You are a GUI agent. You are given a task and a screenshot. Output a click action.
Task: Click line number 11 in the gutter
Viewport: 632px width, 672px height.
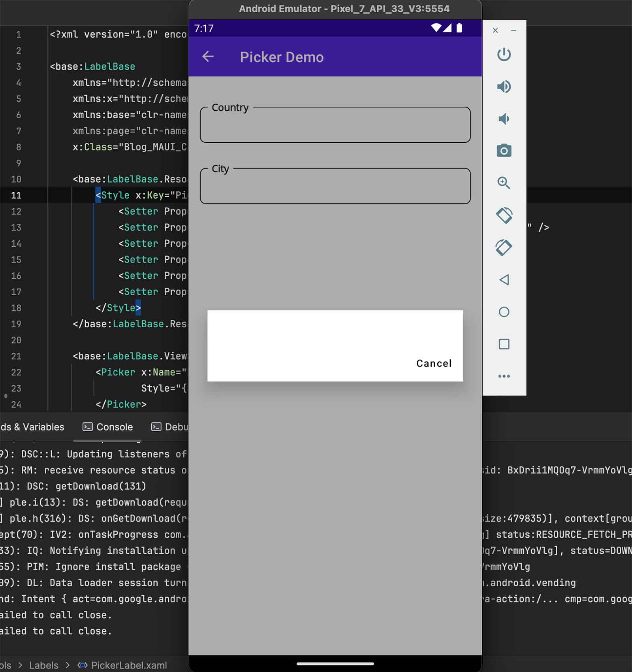(16, 195)
